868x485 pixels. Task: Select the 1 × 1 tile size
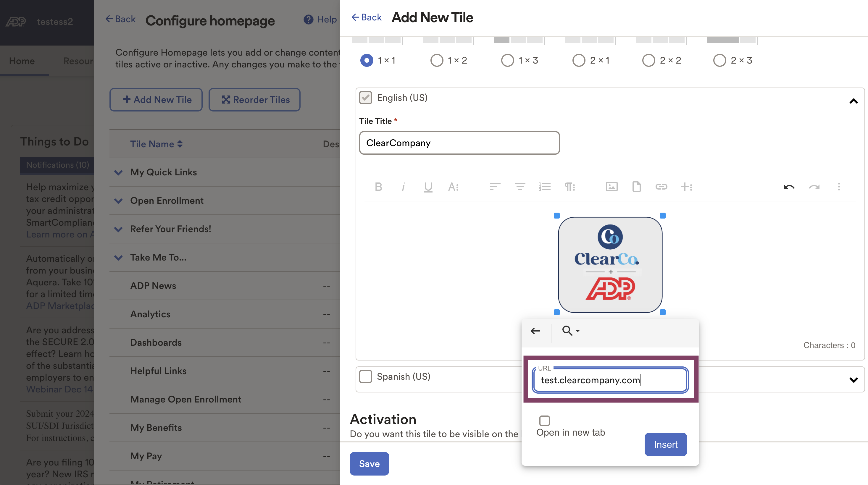point(367,61)
